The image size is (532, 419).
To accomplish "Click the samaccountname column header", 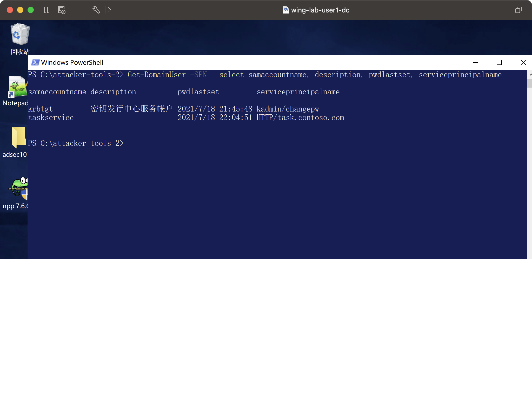I will tap(57, 92).
